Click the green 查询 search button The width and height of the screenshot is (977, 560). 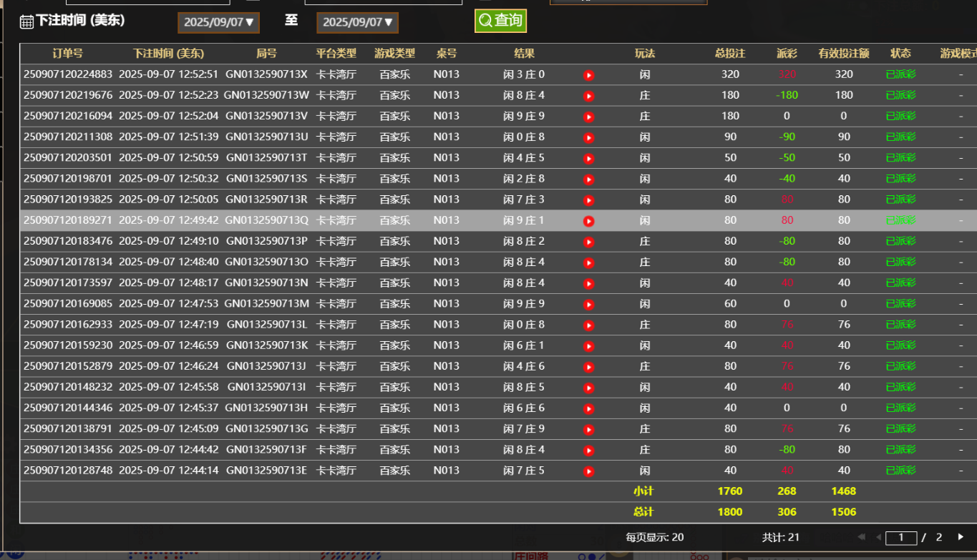[x=500, y=21]
